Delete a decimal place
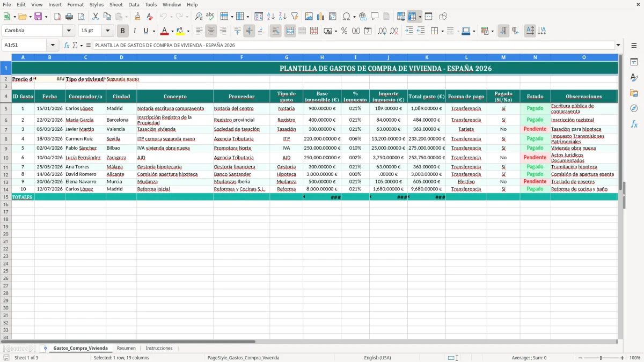Viewport: 644px width, 362px height. click(x=394, y=31)
